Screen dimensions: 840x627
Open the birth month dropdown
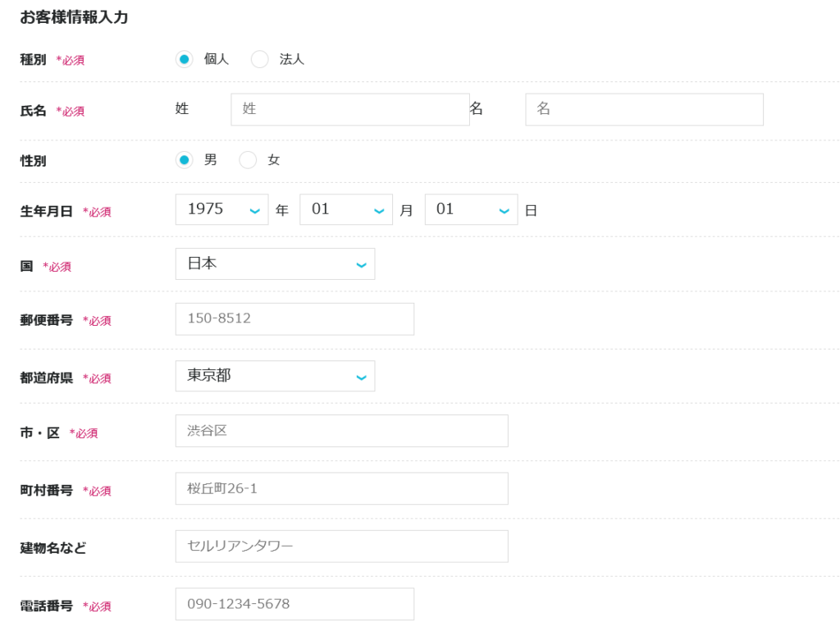346,209
